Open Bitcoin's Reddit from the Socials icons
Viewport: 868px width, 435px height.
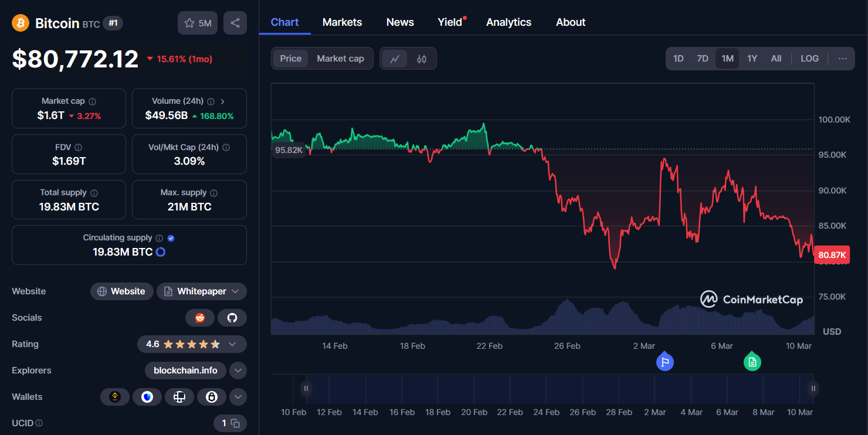click(x=200, y=317)
